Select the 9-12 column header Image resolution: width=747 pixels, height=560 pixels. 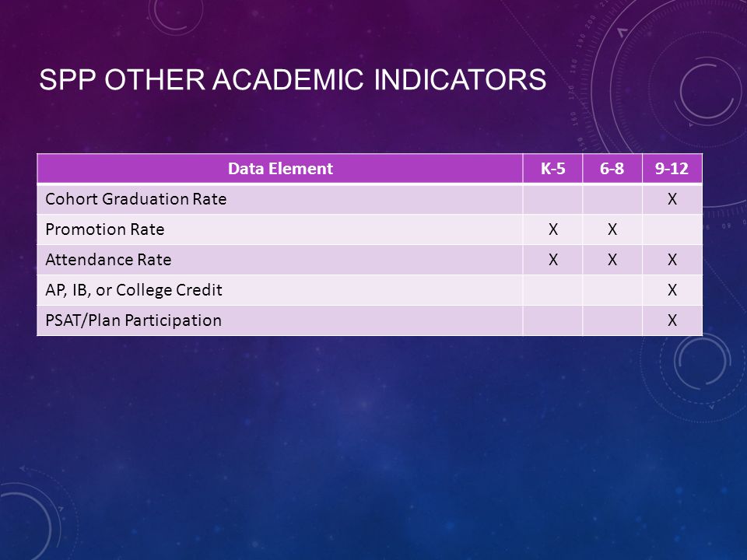(672, 169)
